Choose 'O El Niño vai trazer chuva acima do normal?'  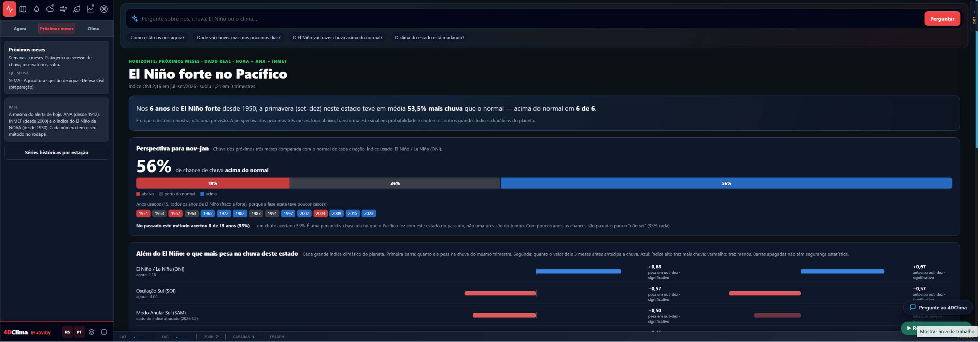(x=338, y=38)
